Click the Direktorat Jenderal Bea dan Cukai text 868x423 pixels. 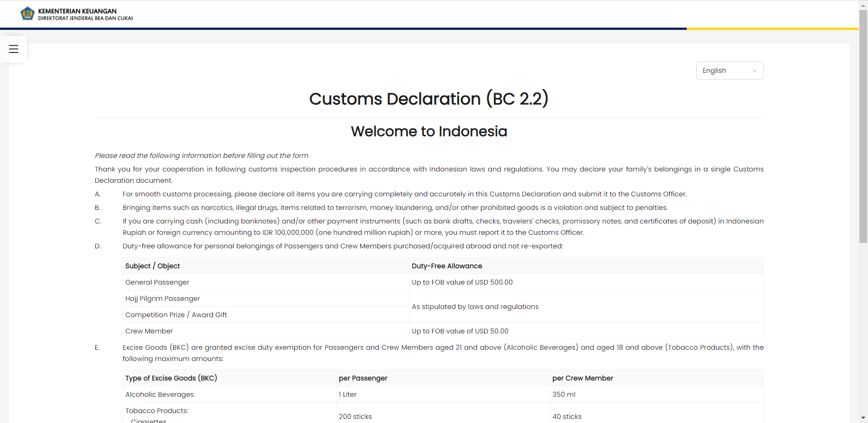85,19
